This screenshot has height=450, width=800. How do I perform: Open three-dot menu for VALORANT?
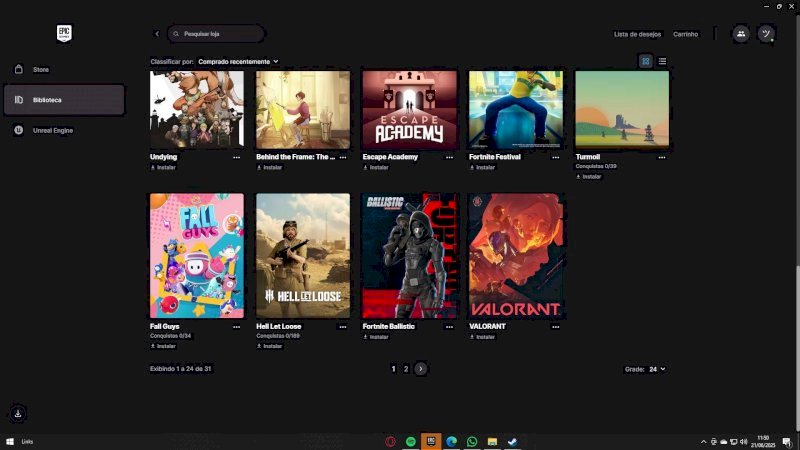[555, 326]
